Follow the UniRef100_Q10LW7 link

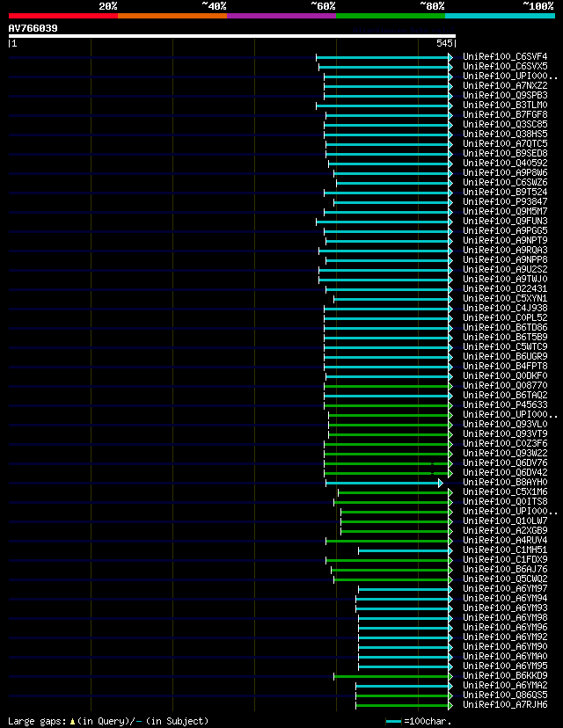coord(505,521)
